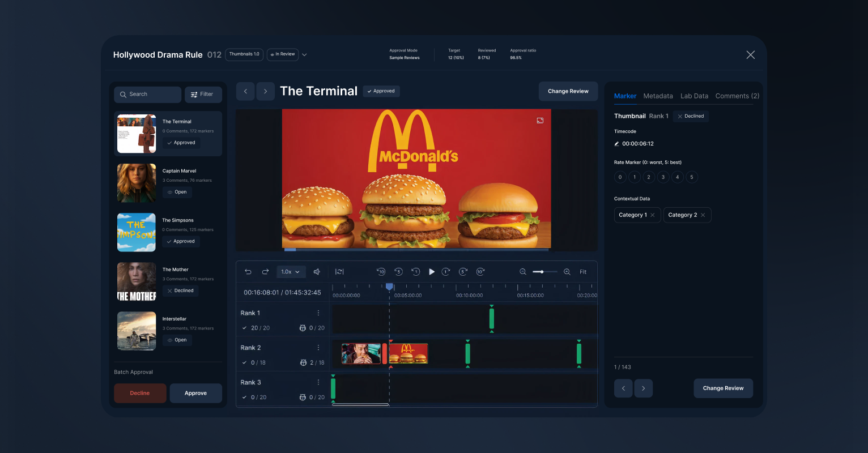The width and height of the screenshot is (868, 453).
Task: Click the video progress bar under the player
Action: point(416,249)
